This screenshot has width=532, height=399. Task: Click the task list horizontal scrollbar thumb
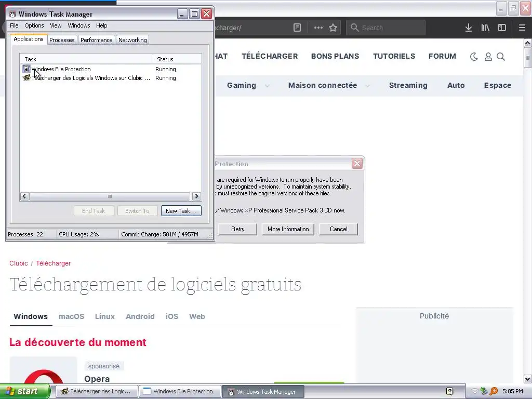coord(110,196)
